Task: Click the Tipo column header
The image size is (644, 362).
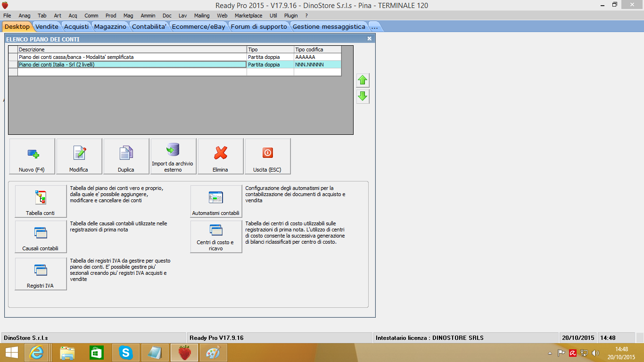Action: (271, 49)
